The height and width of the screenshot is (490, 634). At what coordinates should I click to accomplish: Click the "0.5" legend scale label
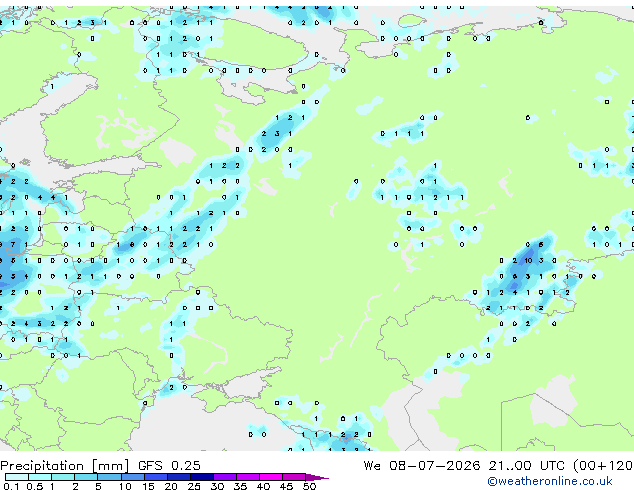point(35,486)
